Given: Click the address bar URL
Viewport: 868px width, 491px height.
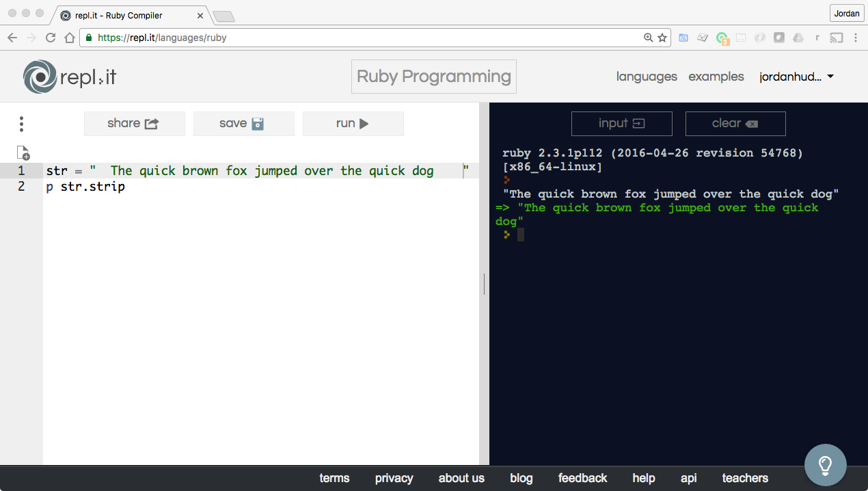Looking at the screenshot, I should click(x=162, y=38).
